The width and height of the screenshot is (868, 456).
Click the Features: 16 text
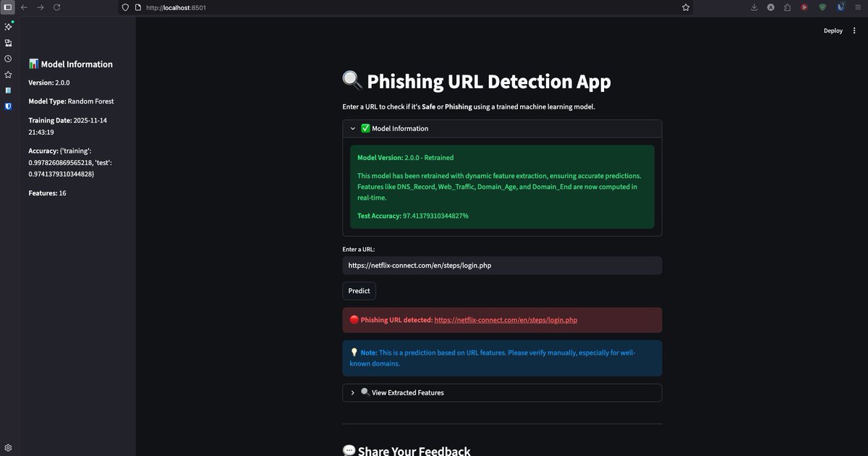coord(47,193)
